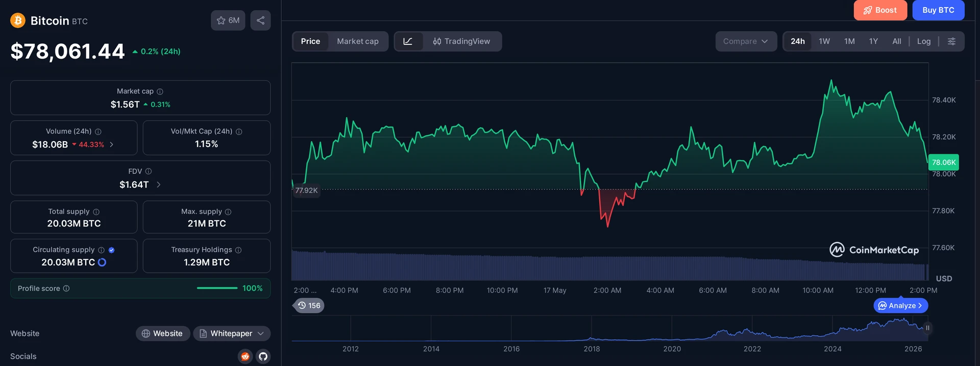Expand the Volume (24h) details chevron

[x=111, y=145]
